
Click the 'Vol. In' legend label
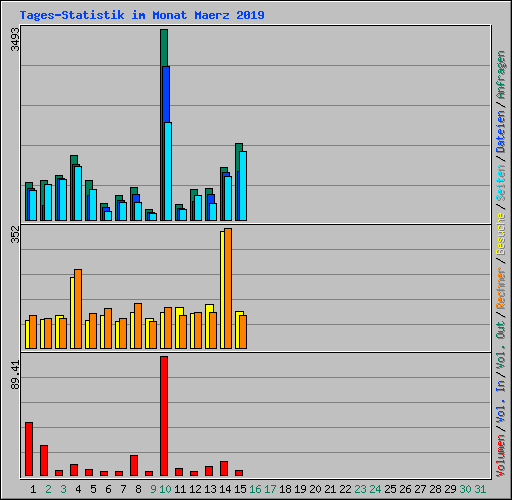tap(501, 401)
